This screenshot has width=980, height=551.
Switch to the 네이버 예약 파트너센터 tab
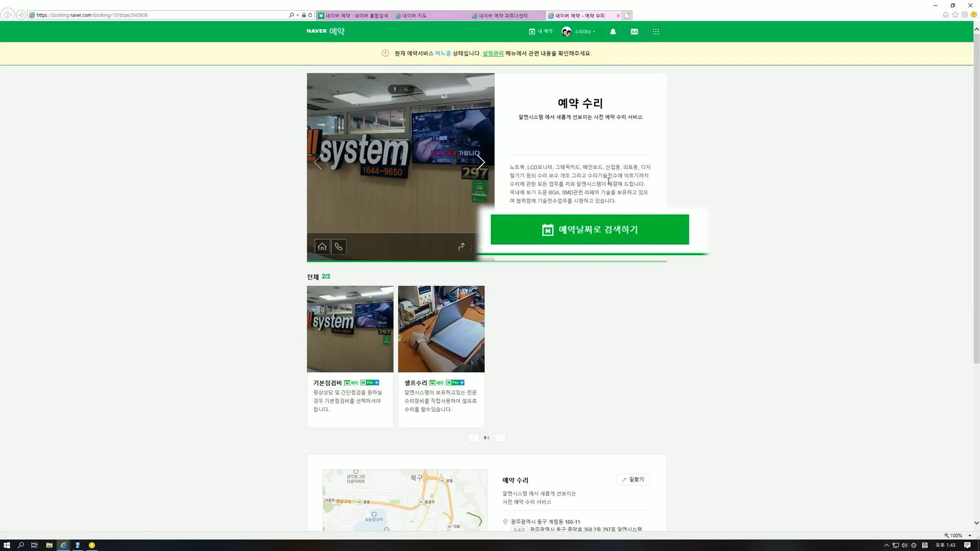(503, 15)
